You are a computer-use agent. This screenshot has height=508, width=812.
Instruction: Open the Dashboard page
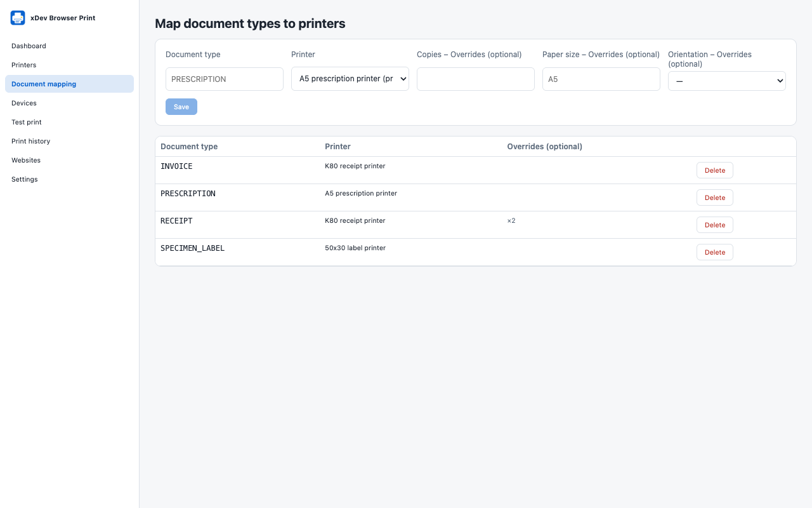69,46
